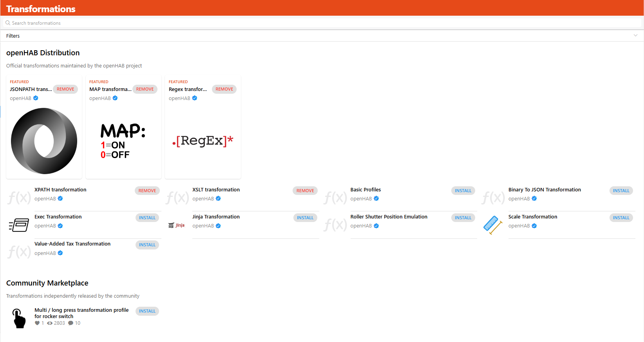Click the XSLT transformation f(x) icon
This screenshot has width=644, height=342.
[x=177, y=197]
